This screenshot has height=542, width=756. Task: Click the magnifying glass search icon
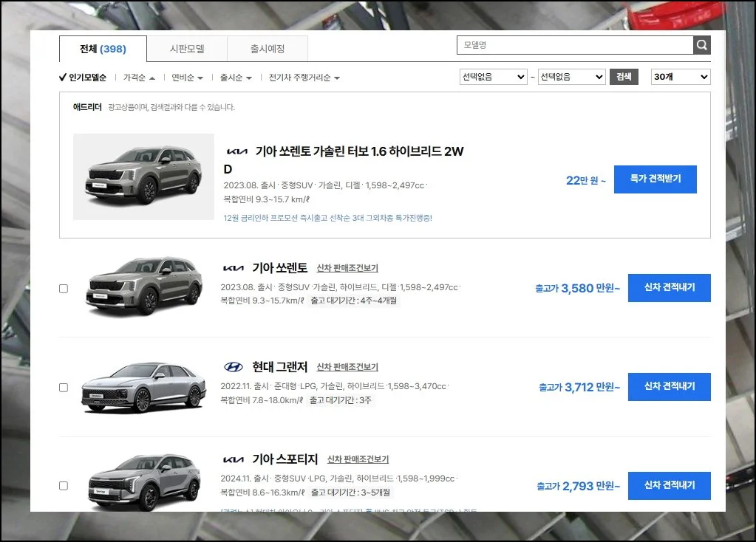coord(701,45)
